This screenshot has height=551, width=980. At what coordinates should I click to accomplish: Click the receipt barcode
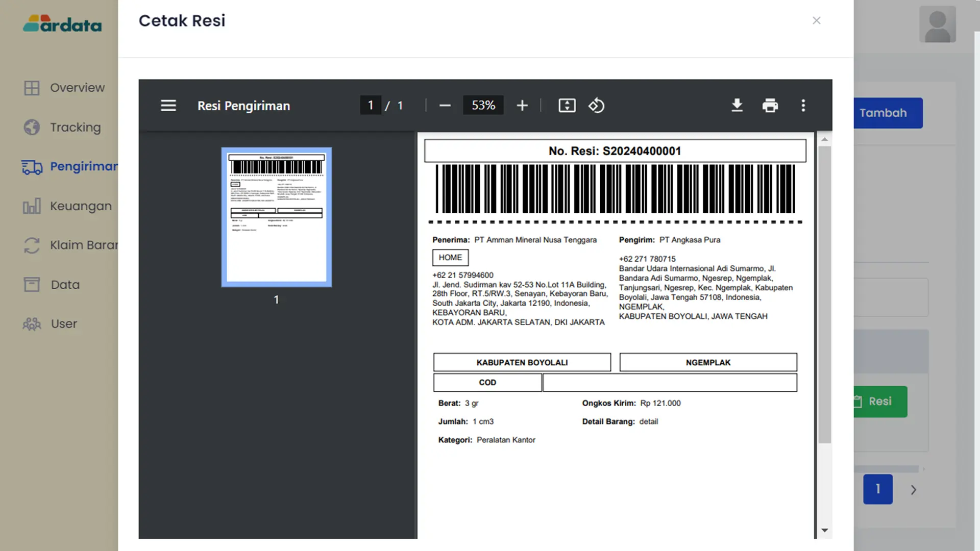[x=615, y=189]
